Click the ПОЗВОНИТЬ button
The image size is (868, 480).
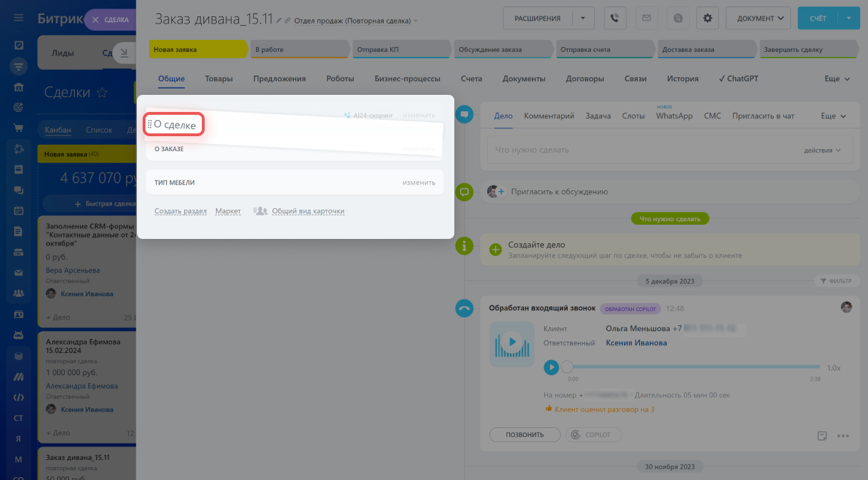[524, 435]
